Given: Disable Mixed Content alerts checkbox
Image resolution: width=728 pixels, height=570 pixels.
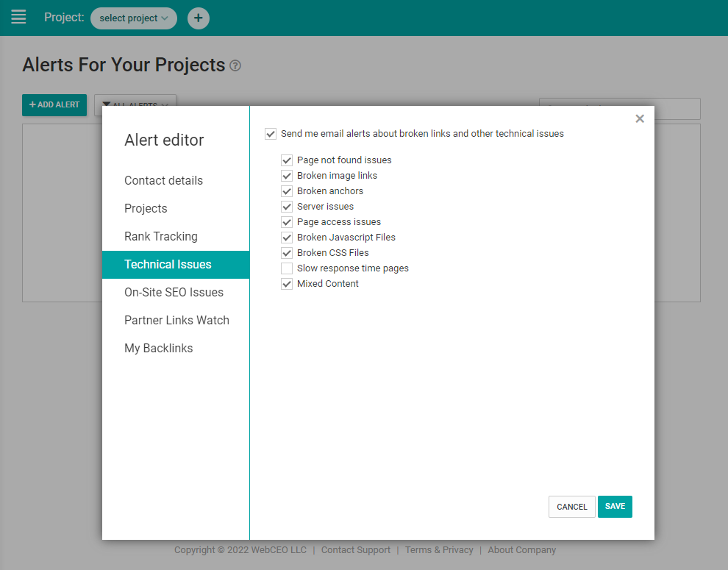Looking at the screenshot, I should [287, 284].
